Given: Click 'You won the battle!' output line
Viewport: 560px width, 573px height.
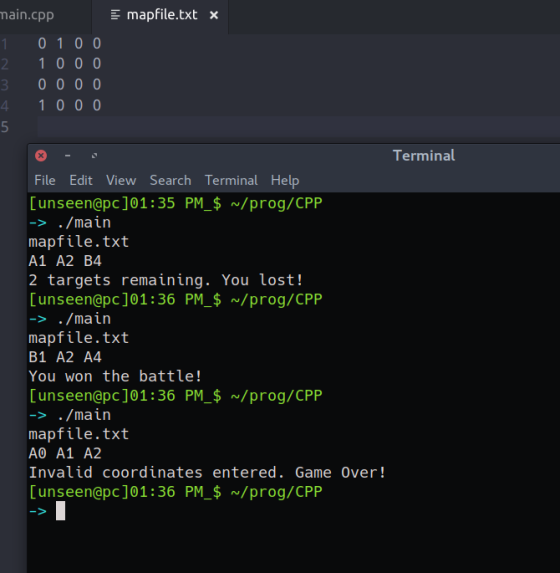Looking at the screenshot, I should click(115, 376).
